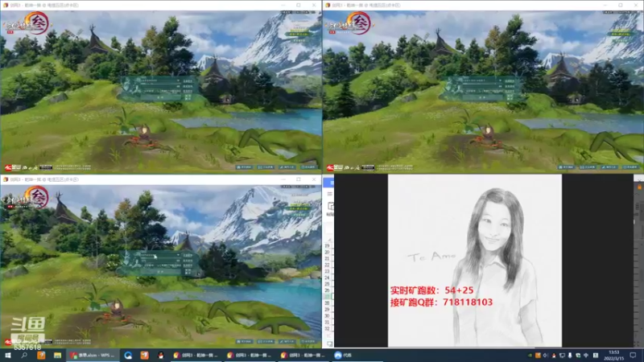644x362 pixels.
Task: Open account dropdown in top-right game login panel
Action: 500,80
